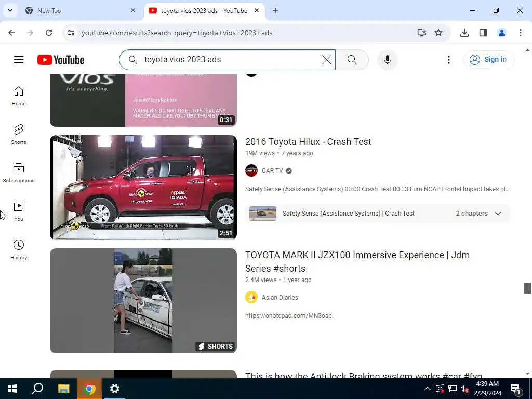Open YouTube settings three-dot menu
532x399 pixels.
pyautogui.click(x=448, y=60)
